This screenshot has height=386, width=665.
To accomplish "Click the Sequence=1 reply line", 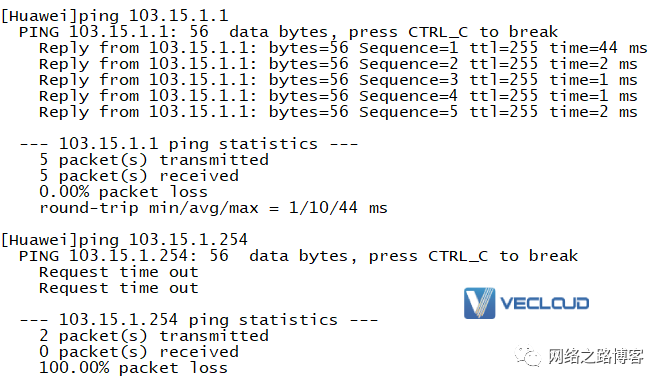I will [x=343, y=48].
